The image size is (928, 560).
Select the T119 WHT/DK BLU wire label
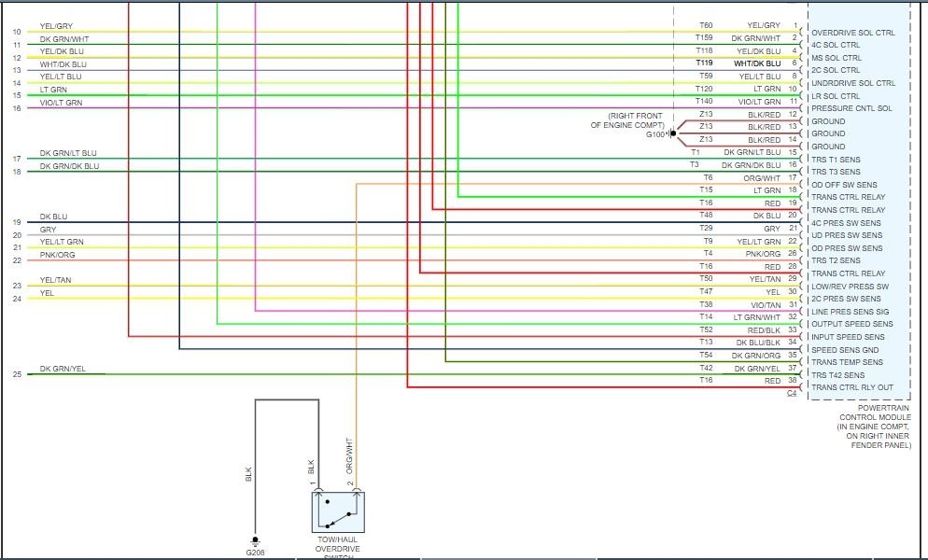coord(738,63)
